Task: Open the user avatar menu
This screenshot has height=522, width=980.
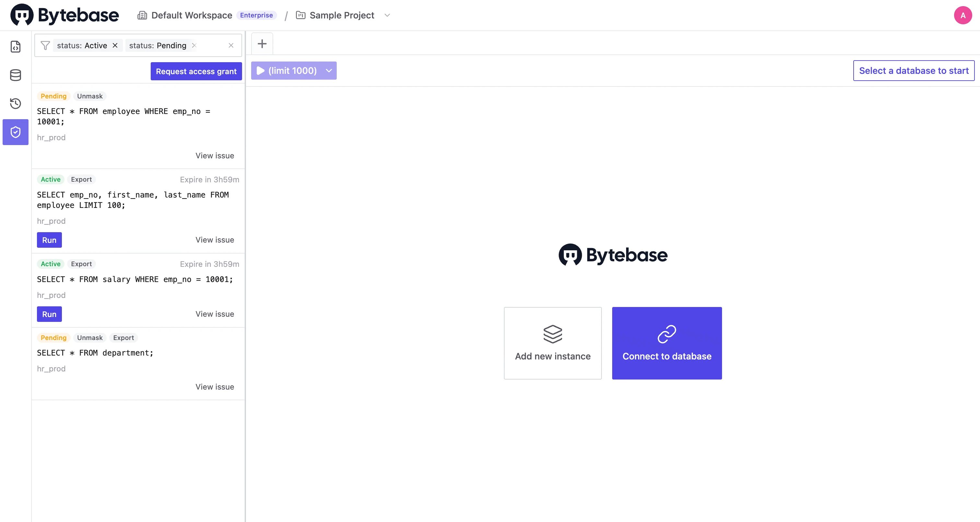Action: coord(963,15)
